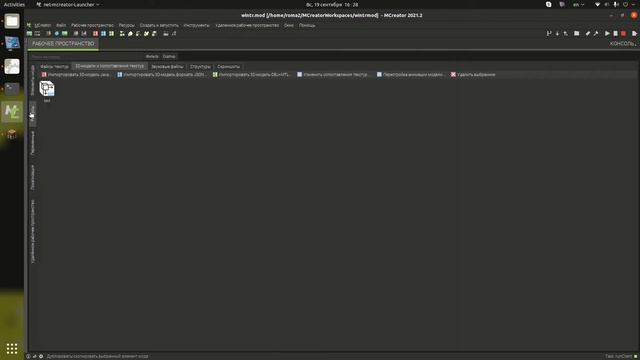This screenshot has height=360, width=640.
Task: Switch to the Скриншоты tab
Action: [x=229, y=67]
